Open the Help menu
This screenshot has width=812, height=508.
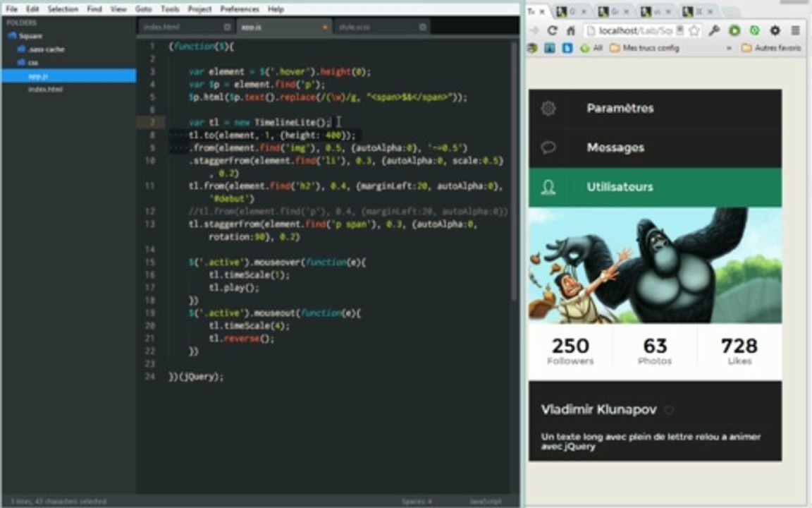(x=276, y=8)
